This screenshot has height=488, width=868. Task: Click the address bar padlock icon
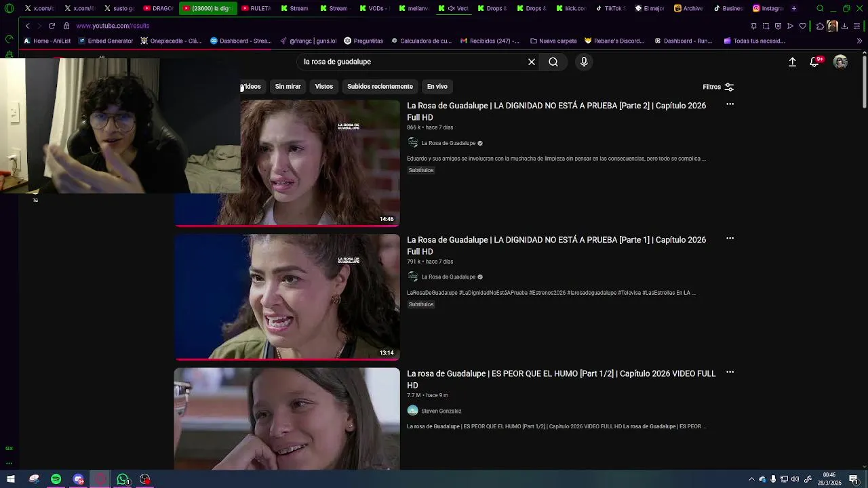[x=66, y=26]
